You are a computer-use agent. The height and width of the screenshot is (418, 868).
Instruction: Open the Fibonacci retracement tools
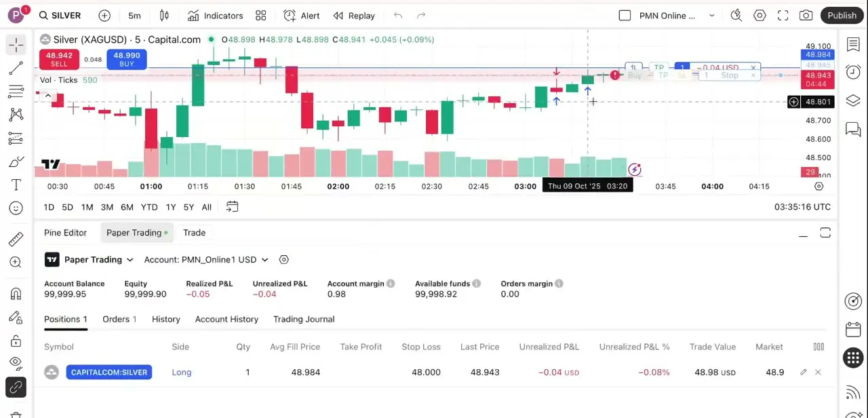(16, 92)
